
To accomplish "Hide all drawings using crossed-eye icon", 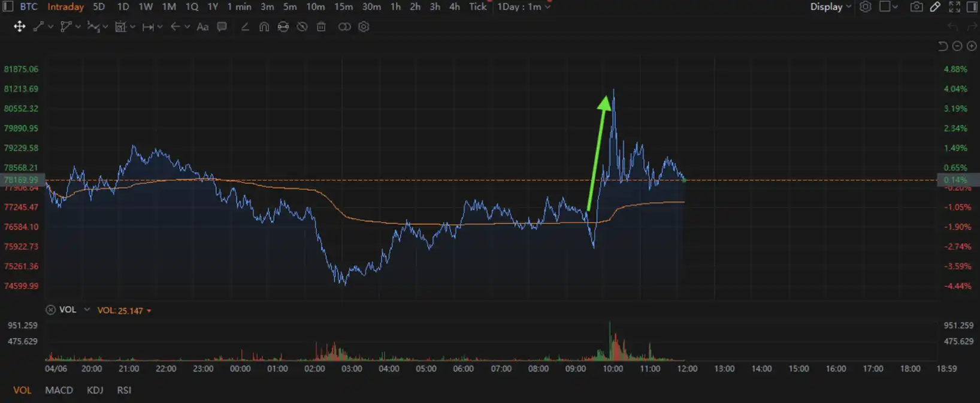I will (302, 26).
